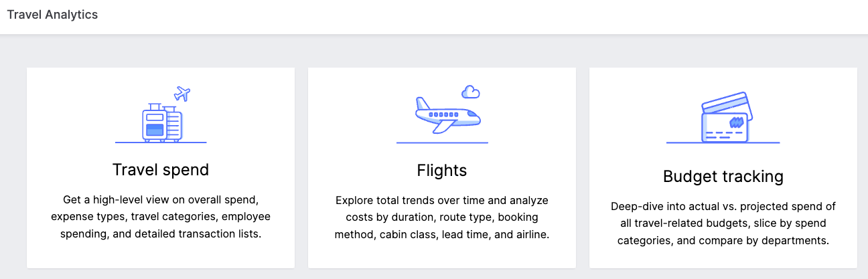
Task: Click the front credit card icon with logo
Action: point(724,127)
